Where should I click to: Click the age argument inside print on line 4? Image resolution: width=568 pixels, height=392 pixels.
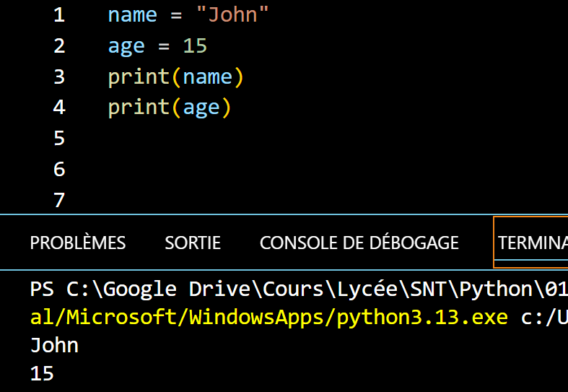tap(201, 108)
